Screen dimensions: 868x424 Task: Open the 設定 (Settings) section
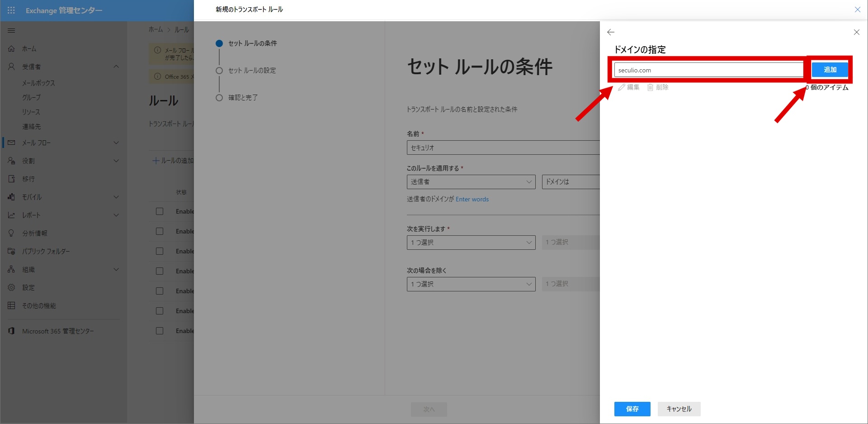[28, 287]
